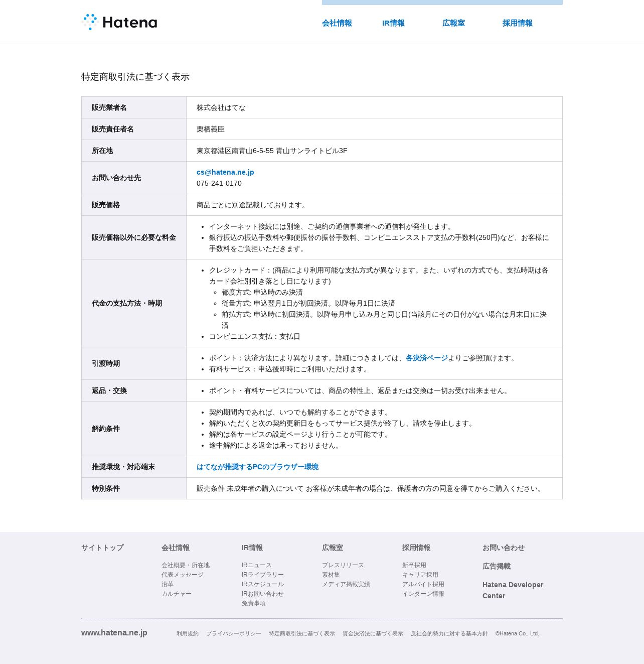Open 資金決済法に基づく表示 footer link

373,633
